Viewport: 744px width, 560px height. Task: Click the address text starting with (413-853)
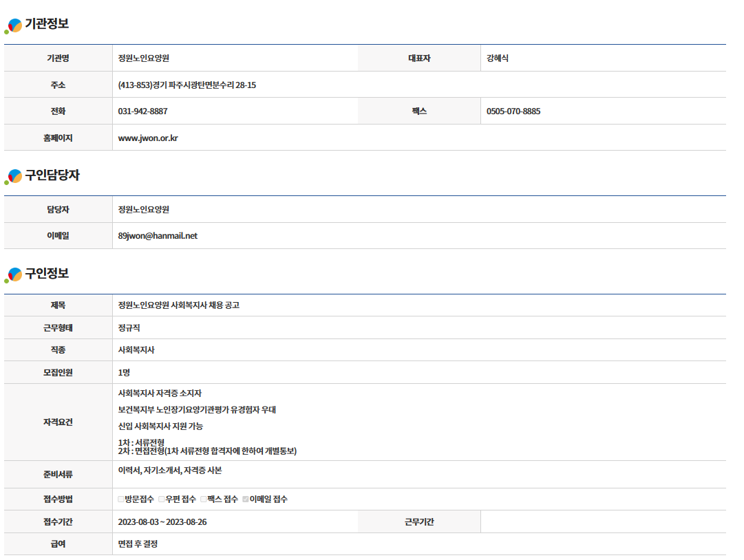click(x=187, y=85)
